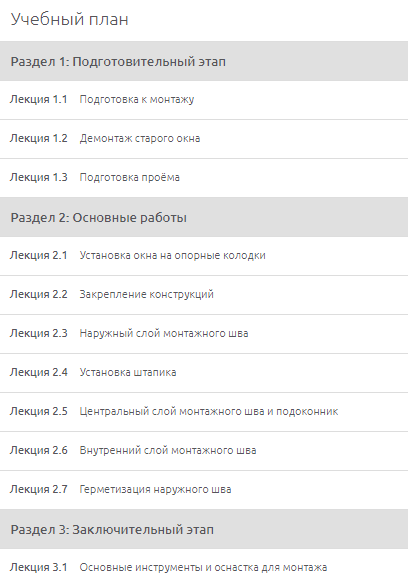Open lecture 2.4 Установка штапика
The width and height of the screenshot is (408, 580).
[x=204, y=372]
